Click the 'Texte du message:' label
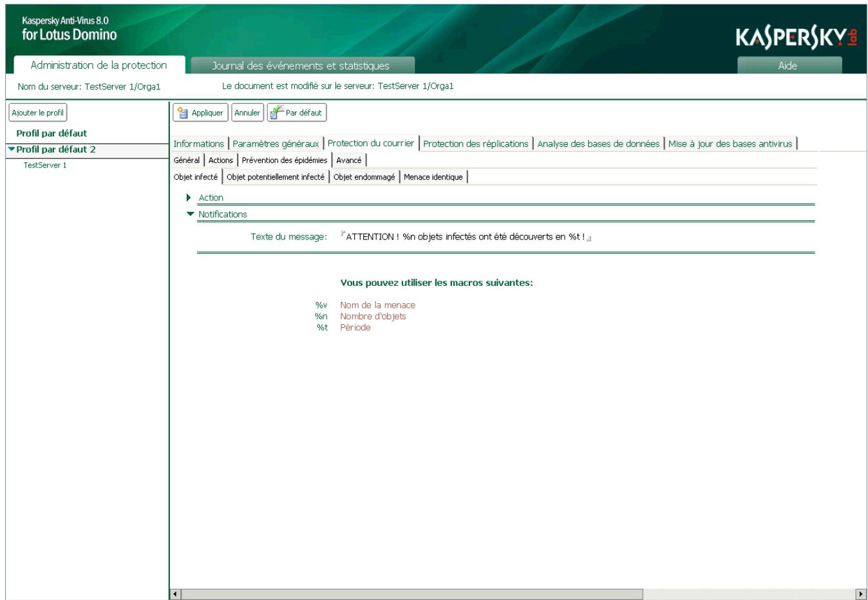 (x=289, y=237)
